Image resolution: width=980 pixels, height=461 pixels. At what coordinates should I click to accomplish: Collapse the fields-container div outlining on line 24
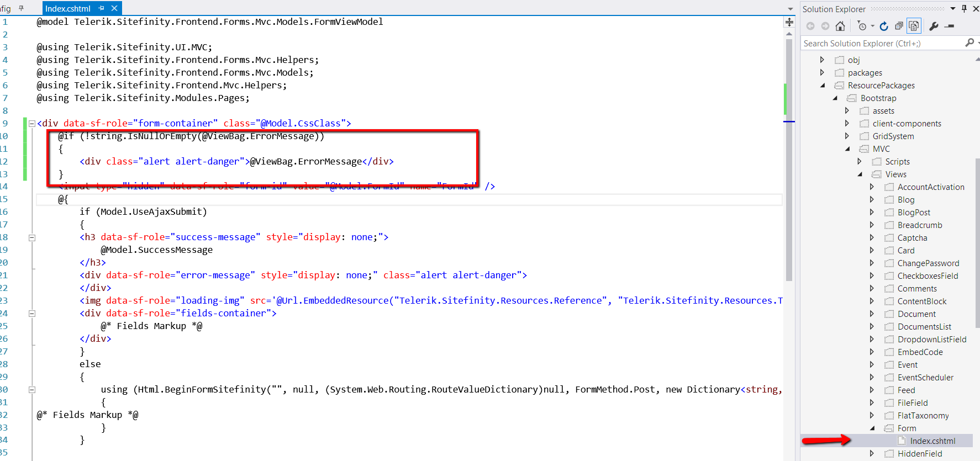coord(32,314)
